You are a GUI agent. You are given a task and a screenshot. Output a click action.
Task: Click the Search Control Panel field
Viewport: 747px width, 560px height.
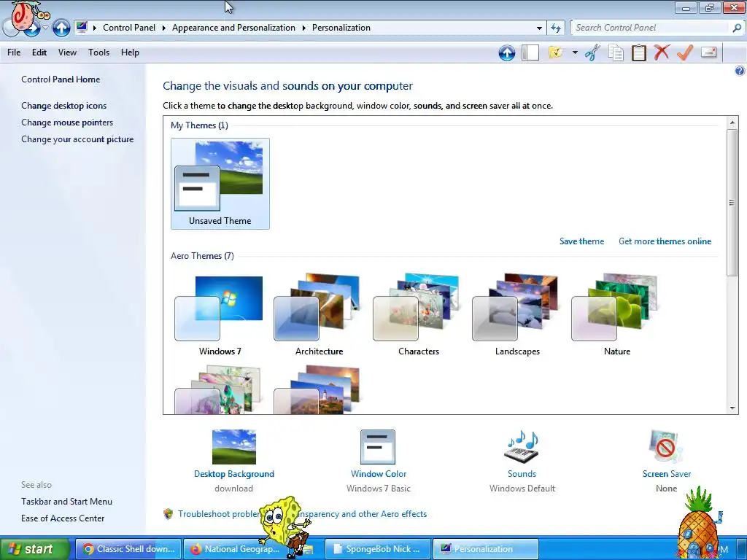click(x=651, y=28)
